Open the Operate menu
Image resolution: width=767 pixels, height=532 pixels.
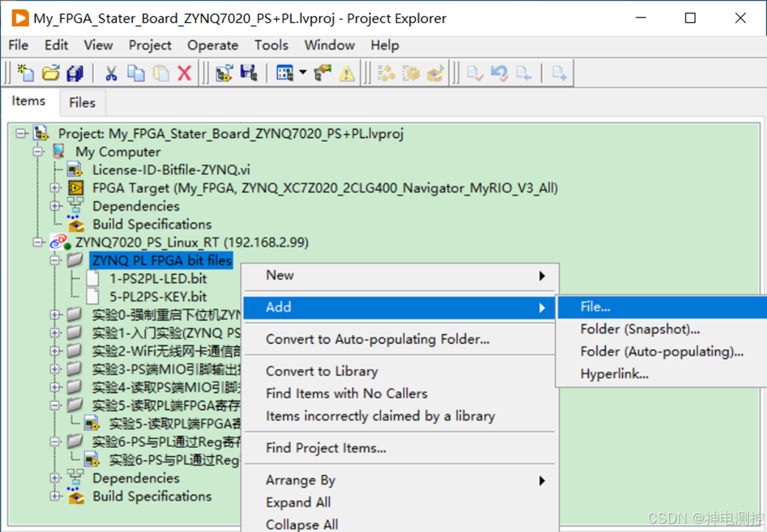[213, 45]
